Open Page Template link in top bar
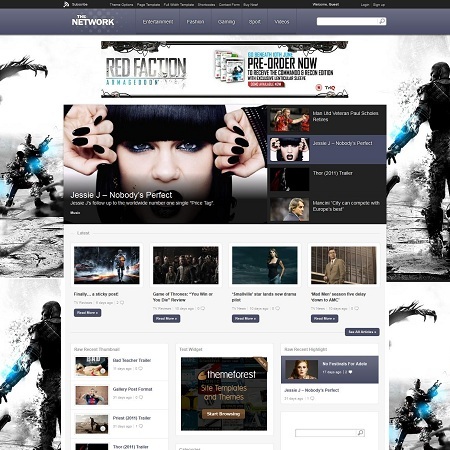The width and height of the screenshot is (450, 450). [149, 5]
